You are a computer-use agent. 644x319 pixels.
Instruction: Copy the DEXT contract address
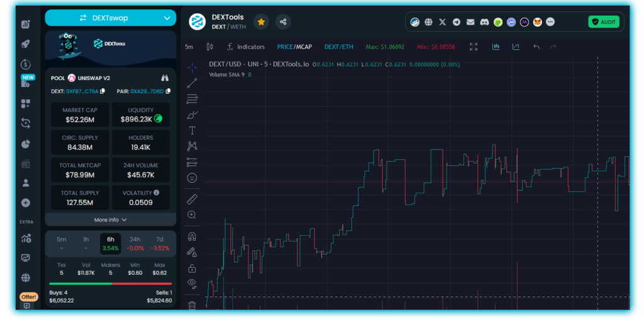pos(103,91)
